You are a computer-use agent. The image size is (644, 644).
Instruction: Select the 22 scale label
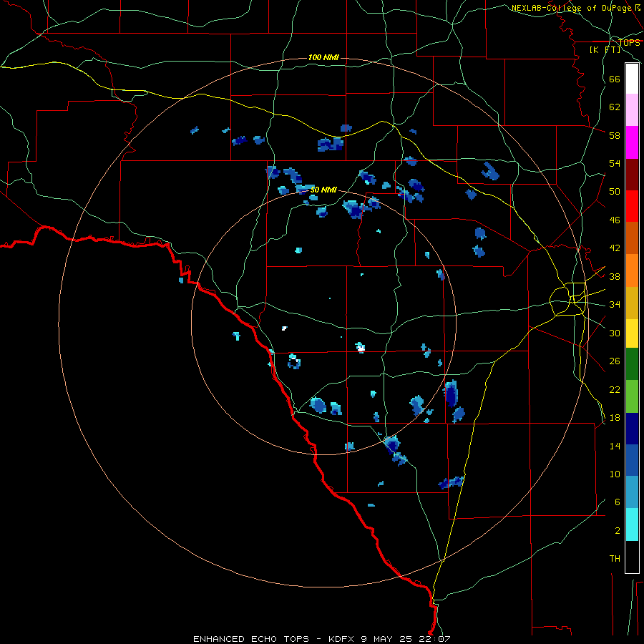615,389
